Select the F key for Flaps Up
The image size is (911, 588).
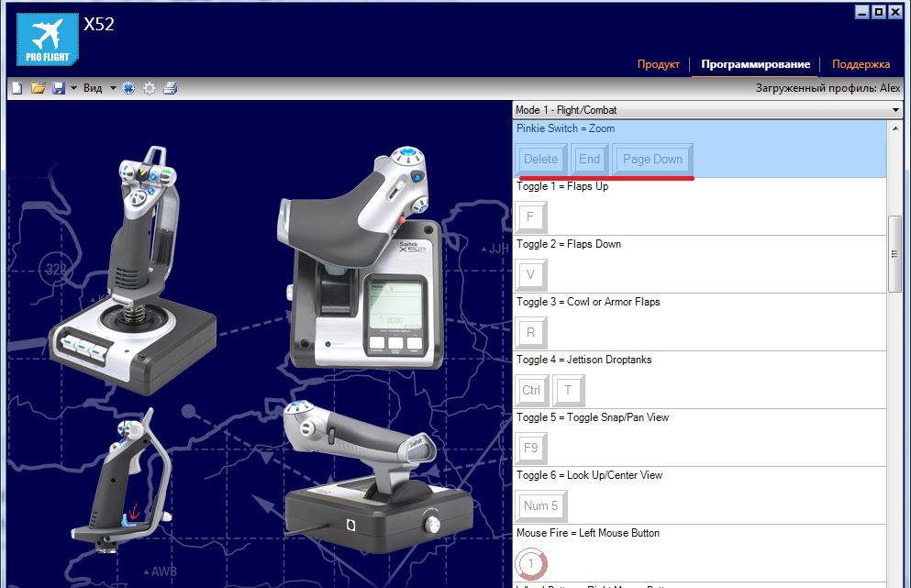coord(530,216)
